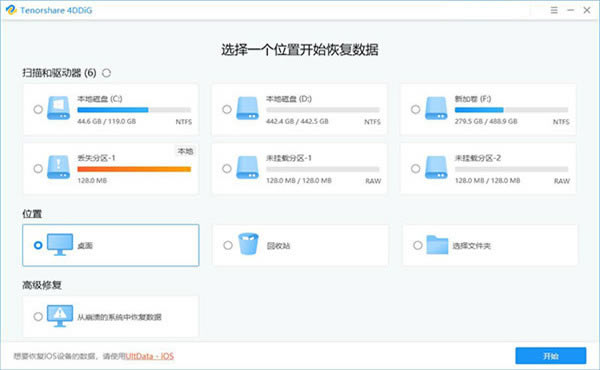Click the unmounted partition-1 drive icon
The image size is (600, 370).
click(x=248, y=167)
